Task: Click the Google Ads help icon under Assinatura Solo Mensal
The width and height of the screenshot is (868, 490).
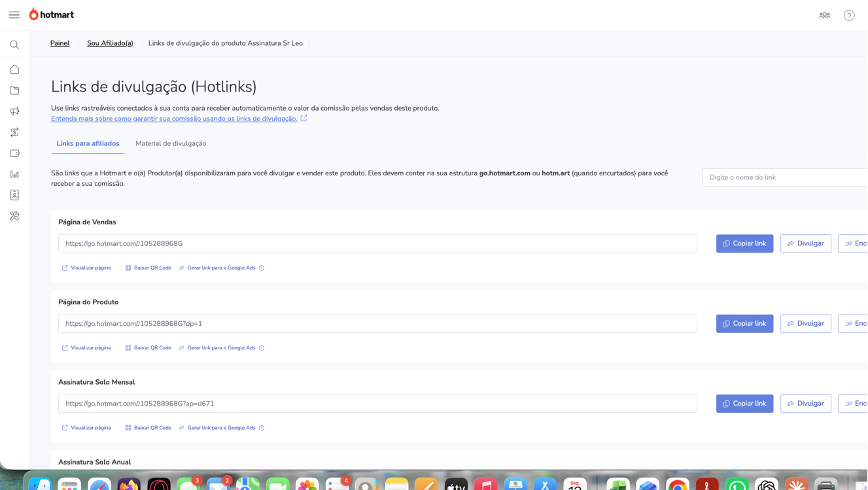Action: tap(262, 428)
